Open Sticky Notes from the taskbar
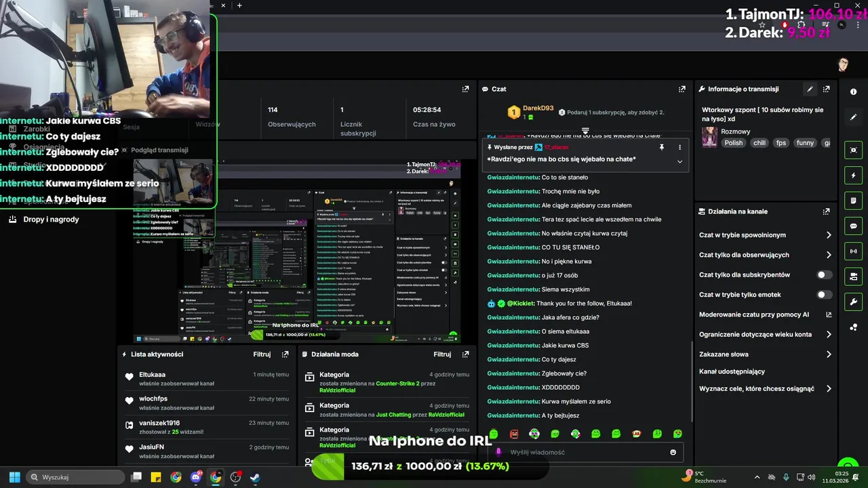This screenshot has height=488, width=868. 156,477
